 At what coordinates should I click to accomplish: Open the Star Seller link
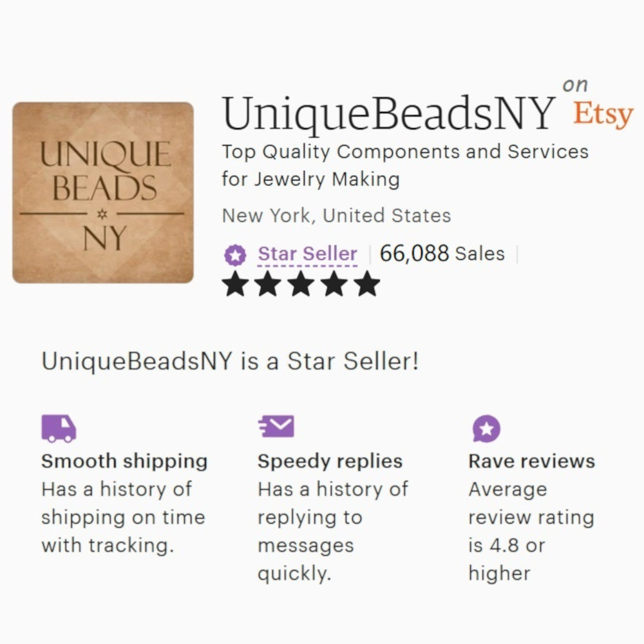pos(307,254)
